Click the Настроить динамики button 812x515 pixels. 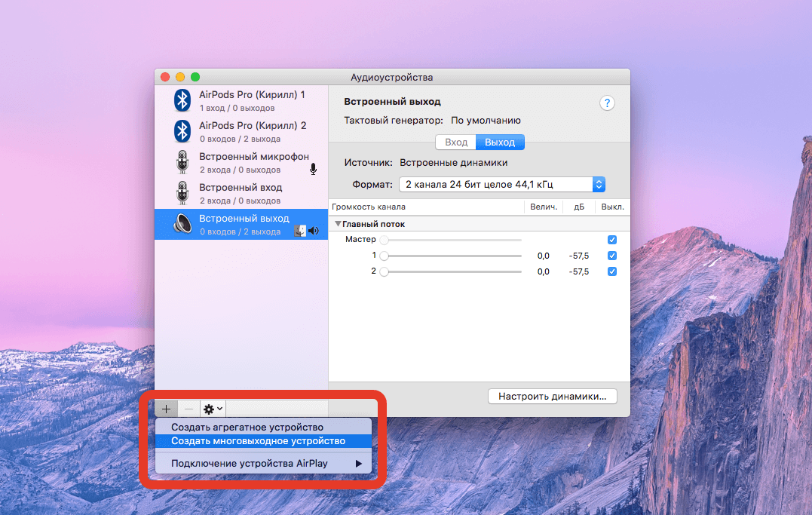(552, 396)
